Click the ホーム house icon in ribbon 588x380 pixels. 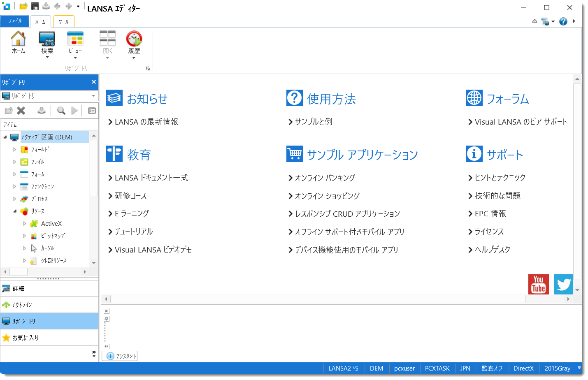(x=18, y=39)
